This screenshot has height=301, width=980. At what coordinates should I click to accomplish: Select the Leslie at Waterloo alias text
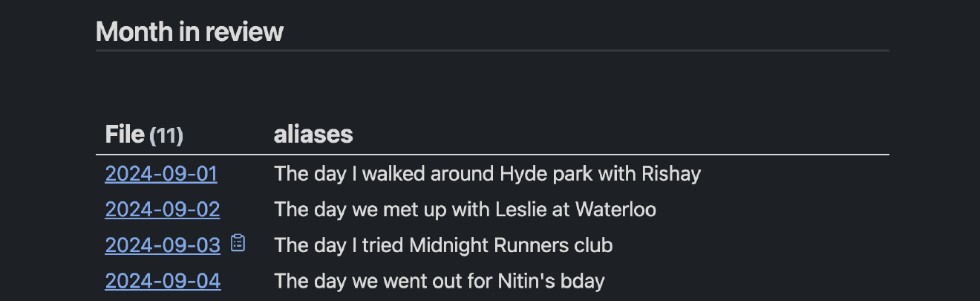point(465,210)
